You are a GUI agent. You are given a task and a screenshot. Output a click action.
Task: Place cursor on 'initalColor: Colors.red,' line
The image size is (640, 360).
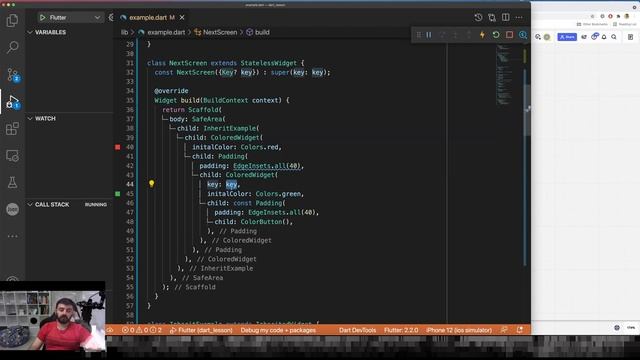[x=237, y=147]
